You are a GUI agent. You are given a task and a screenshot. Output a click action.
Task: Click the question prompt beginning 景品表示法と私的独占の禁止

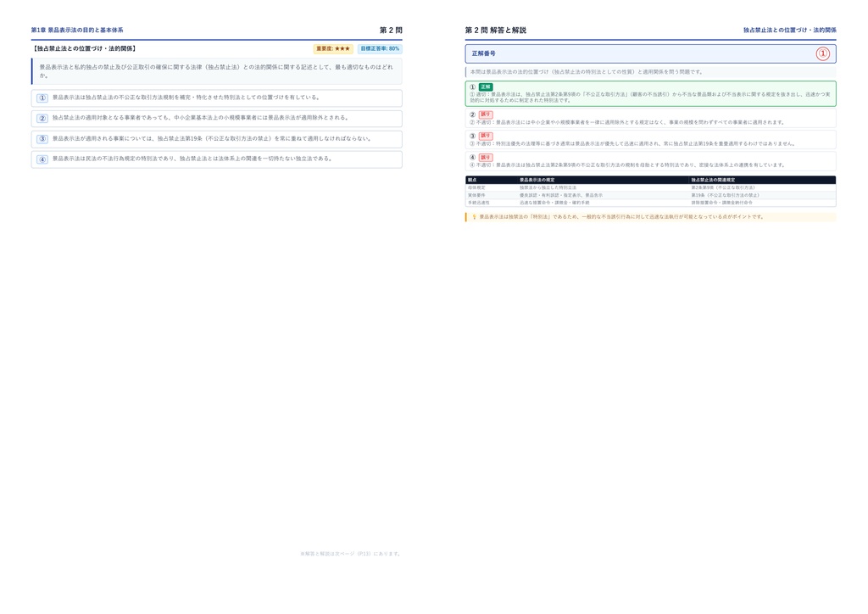[216, 71]
